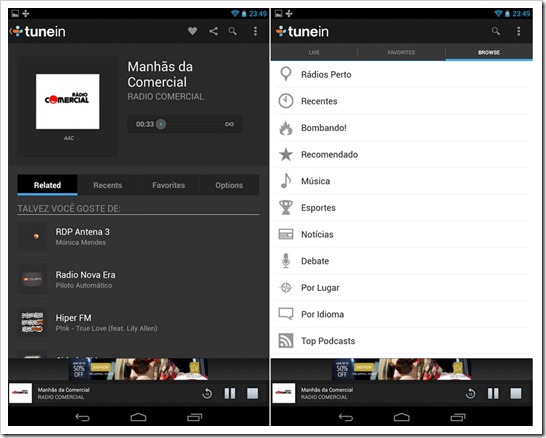546x438 pixels.
Task: Select RDP Antena 3 station
Action: (x=138, y=236)
